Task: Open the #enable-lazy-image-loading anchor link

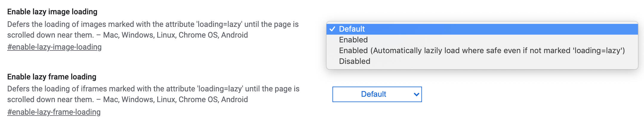Action: pyautogui.click(x=54, y=47)
